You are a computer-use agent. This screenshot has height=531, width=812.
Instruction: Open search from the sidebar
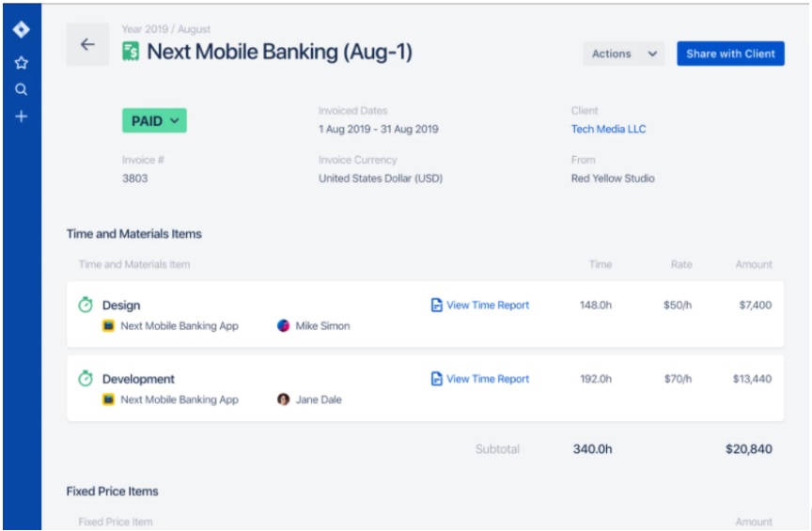(21, 90)
